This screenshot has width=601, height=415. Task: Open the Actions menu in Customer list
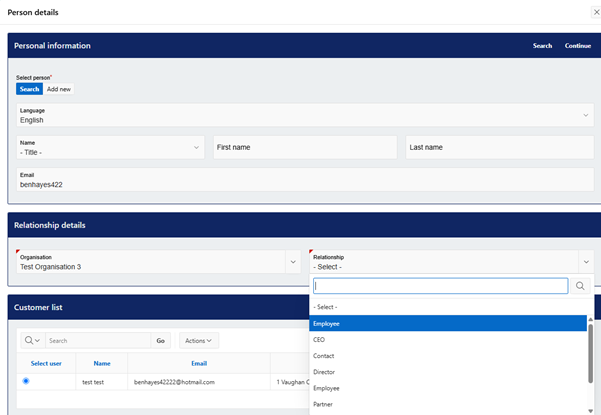[199, 340]
